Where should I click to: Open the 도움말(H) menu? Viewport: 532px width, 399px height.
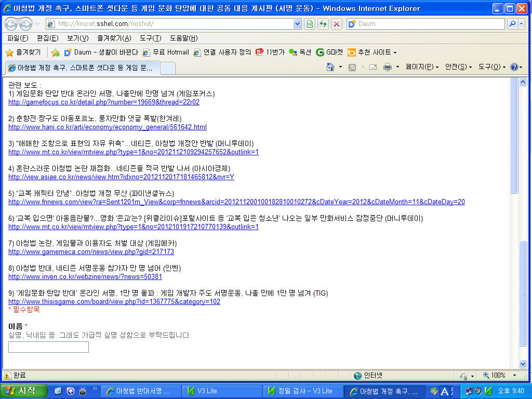tap(183, 38)
